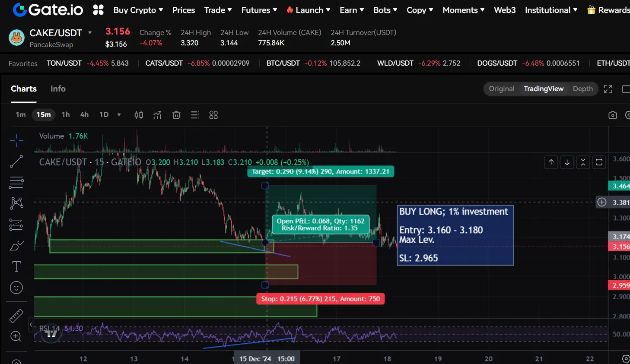The image size is (630, 364).
Task: Open the list-lines icon in chart toolbar
Action: (x=195, y=115)
